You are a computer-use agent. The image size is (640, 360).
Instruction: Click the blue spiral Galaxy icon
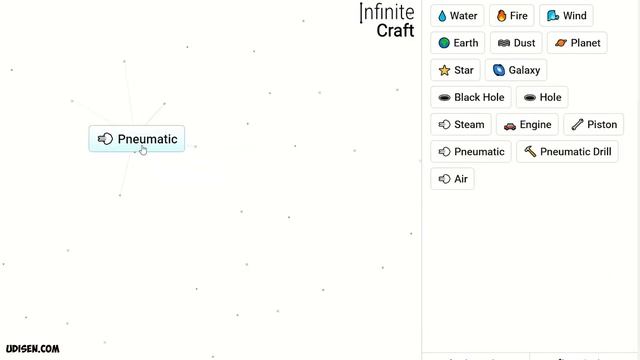point(499,70)
